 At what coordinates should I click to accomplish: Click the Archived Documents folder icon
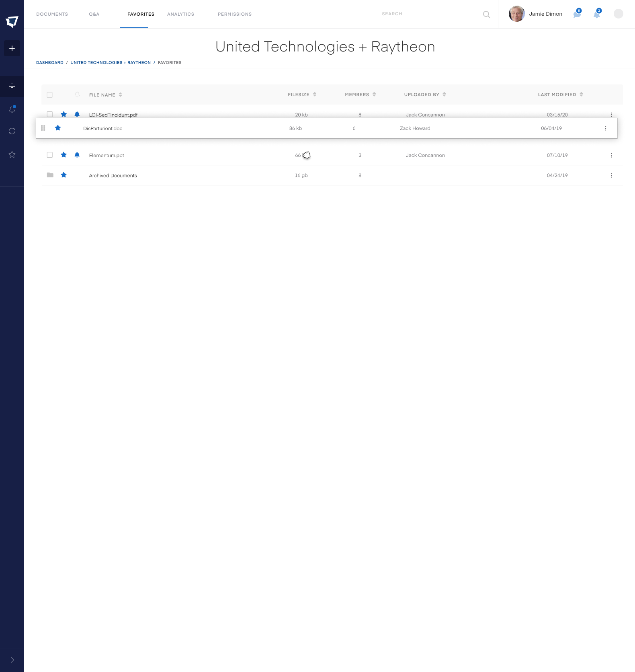point(50,175)
